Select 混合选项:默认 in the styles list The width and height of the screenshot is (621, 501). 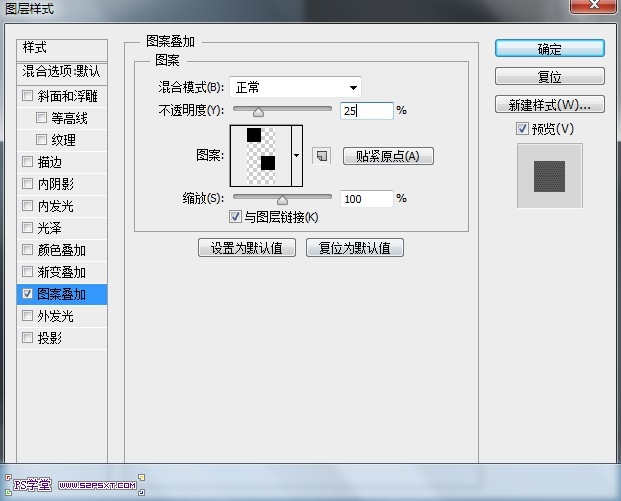tap(62, 72)
